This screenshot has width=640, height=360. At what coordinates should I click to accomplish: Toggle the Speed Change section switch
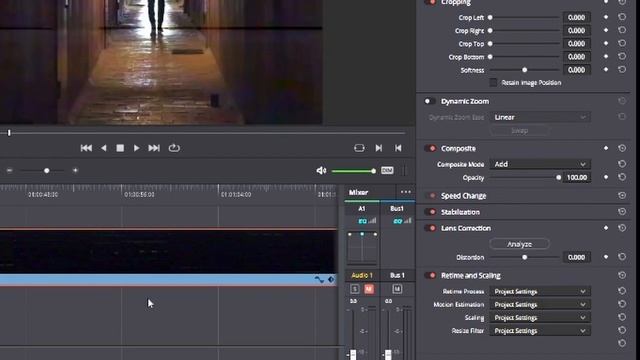(x=430, y=196)
